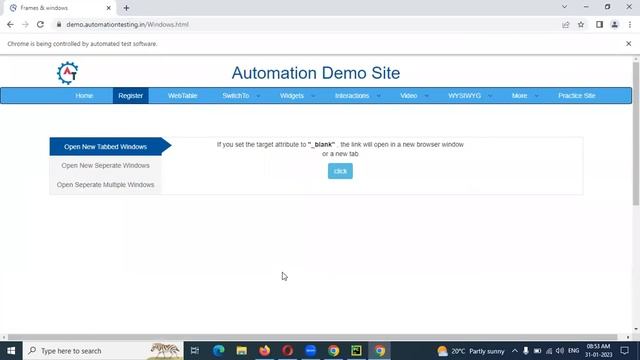Expand the More dropdown menu
This screenshot has width=640, height=360.
click(x=524, y=96)
